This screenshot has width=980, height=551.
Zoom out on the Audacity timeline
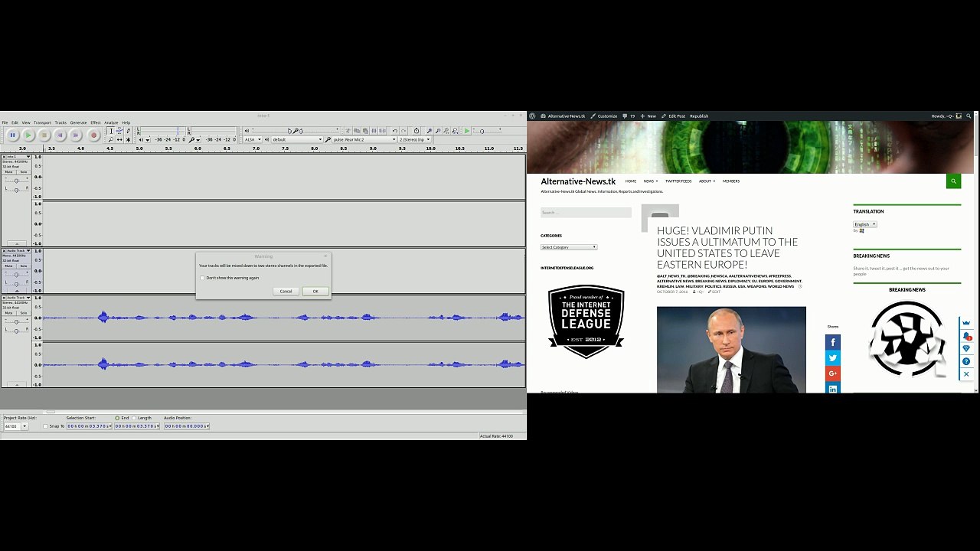click(437, 131)
